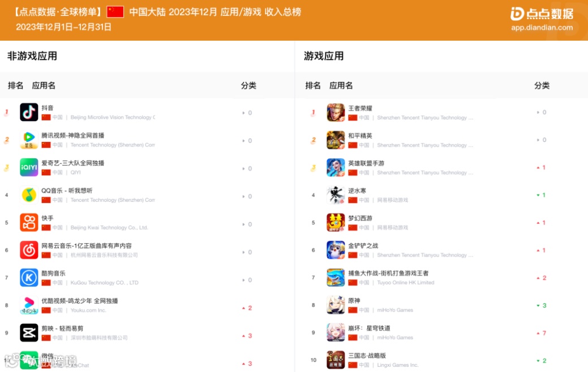Click the 点点数据 logo in header

[x=542, y=14]
